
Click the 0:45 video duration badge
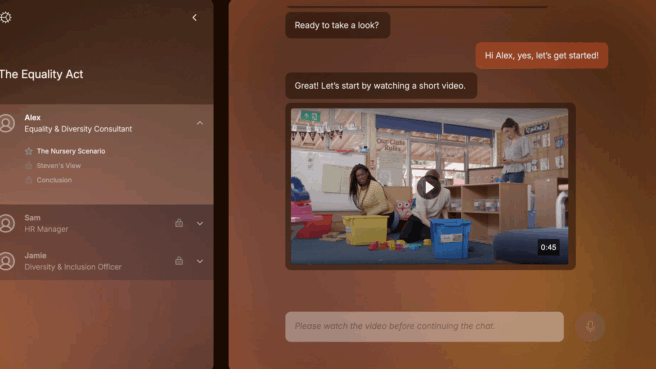(548, 247)
